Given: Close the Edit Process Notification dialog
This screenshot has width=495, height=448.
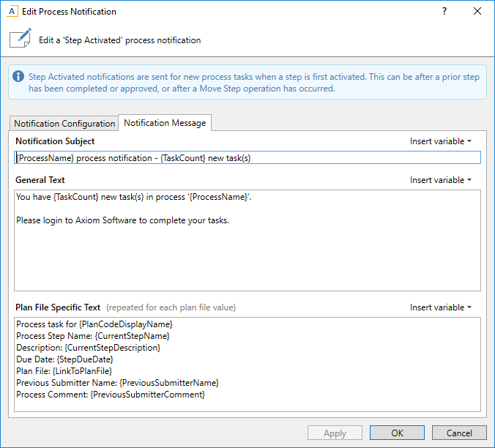Looking at the screenshot, I should pos(477,12).
